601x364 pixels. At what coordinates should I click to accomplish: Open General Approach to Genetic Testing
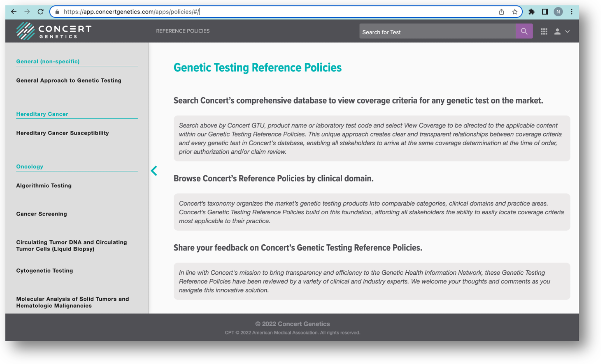(x=69, y=80)
